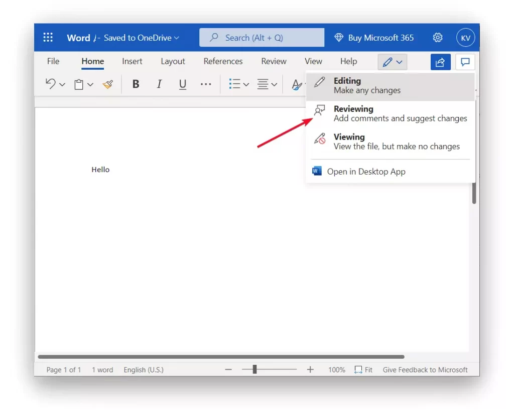This screenshot has width=514, height=420.
Task: Apply Bold formatting
Action: [136, 84]
